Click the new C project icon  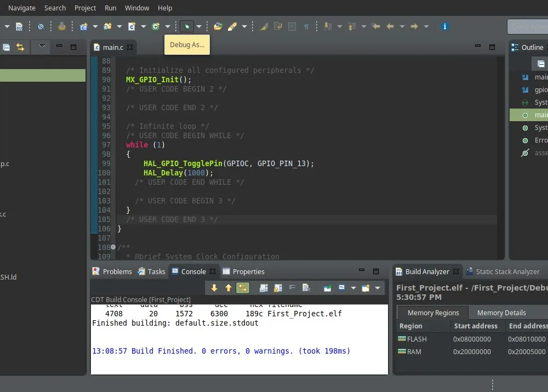[x=83, y=26]
